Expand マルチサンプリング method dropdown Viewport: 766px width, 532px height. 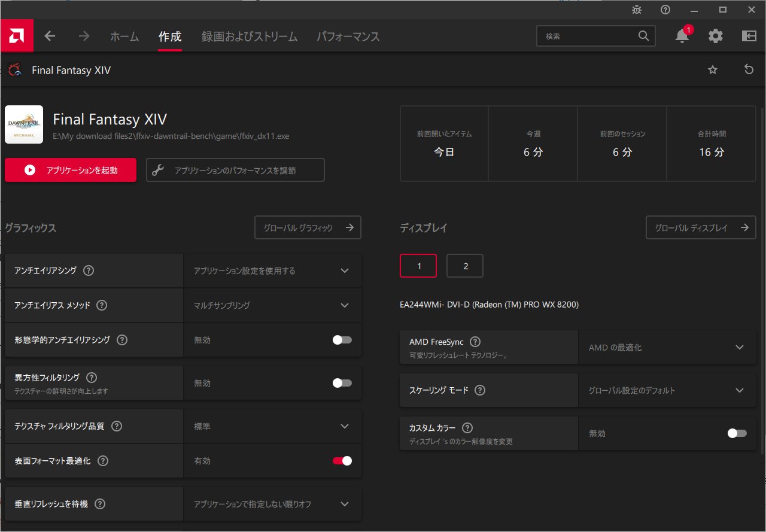coord(272,305)
